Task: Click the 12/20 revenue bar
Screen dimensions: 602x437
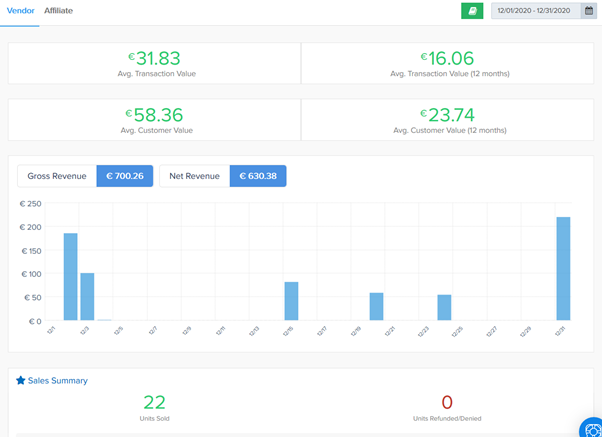Action: (x=376, y=306)
